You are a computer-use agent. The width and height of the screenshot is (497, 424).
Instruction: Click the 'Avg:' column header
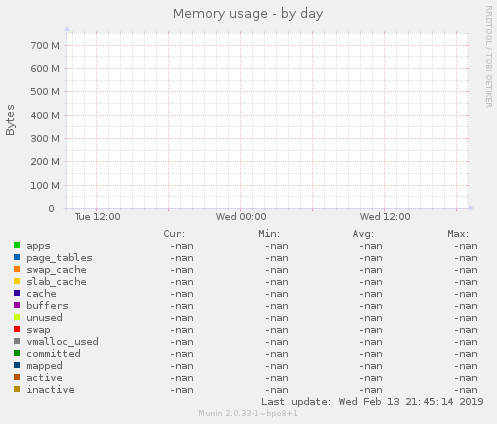(x=363, y=234)
